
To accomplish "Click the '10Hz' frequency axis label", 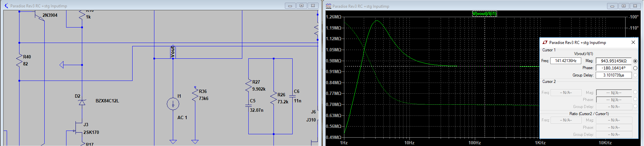I will pyautogui.click(x=409, y=143).
